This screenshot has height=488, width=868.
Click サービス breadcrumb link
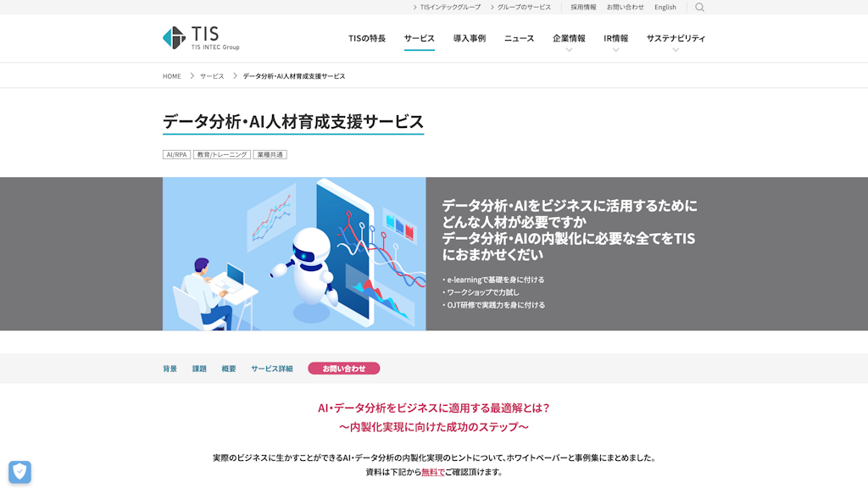point(212,76)
